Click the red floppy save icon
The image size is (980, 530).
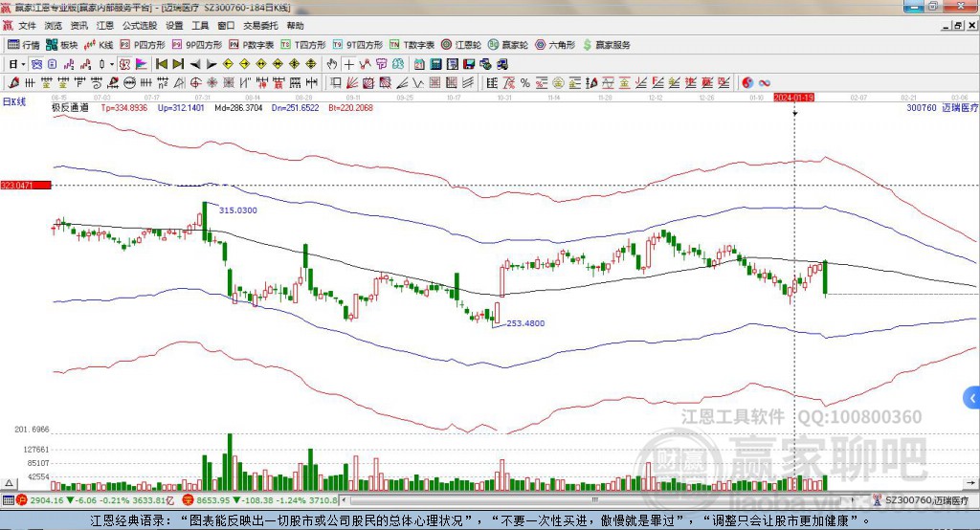[469, 64]
